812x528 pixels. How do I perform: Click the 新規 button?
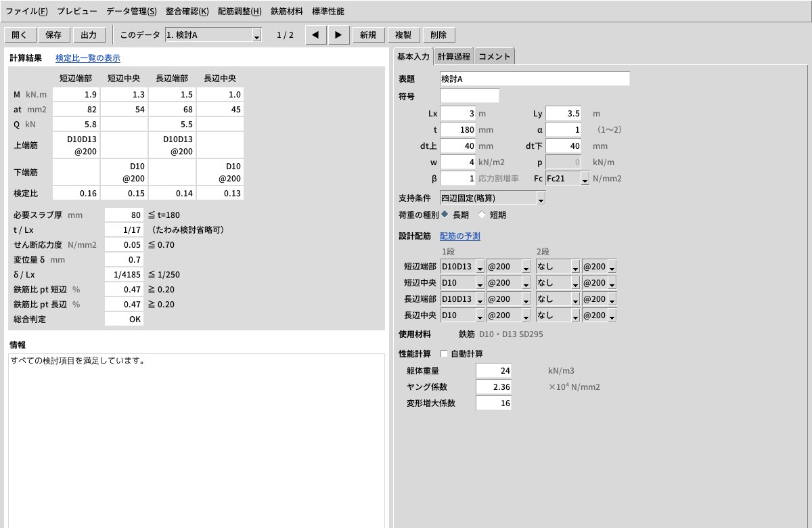point(369,35)
